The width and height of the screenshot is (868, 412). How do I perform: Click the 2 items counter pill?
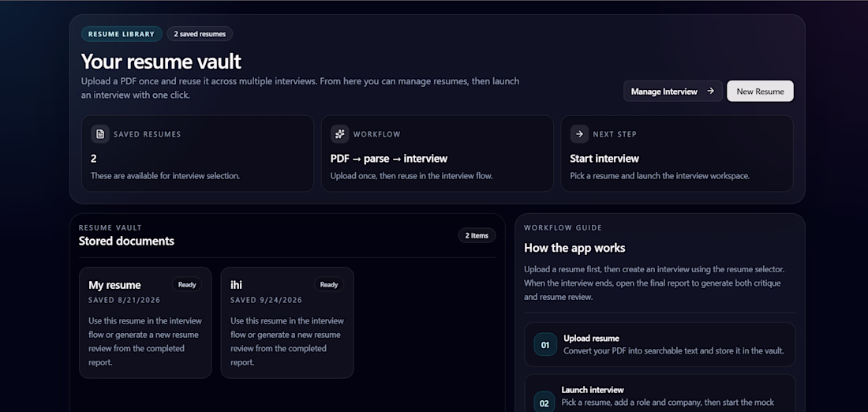point(477,235)
